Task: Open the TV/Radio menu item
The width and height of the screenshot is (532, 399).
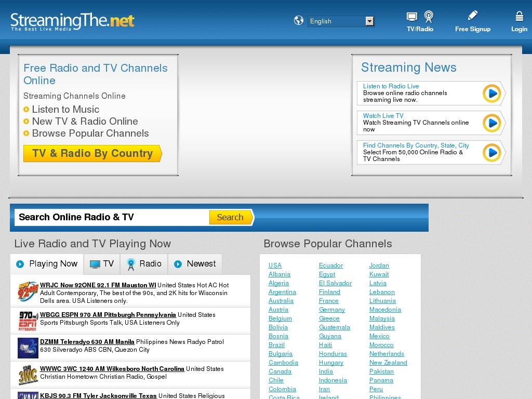Action: pyautogui.click(x=420, y=29)
